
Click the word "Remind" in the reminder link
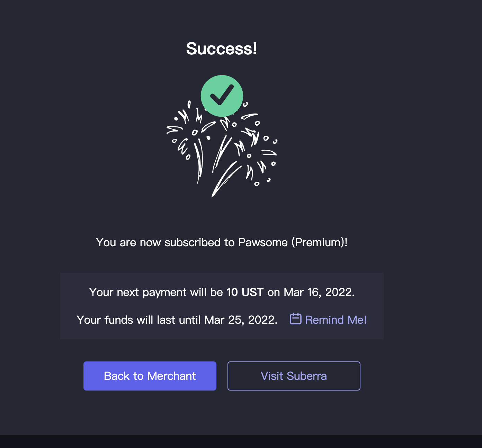324,320
